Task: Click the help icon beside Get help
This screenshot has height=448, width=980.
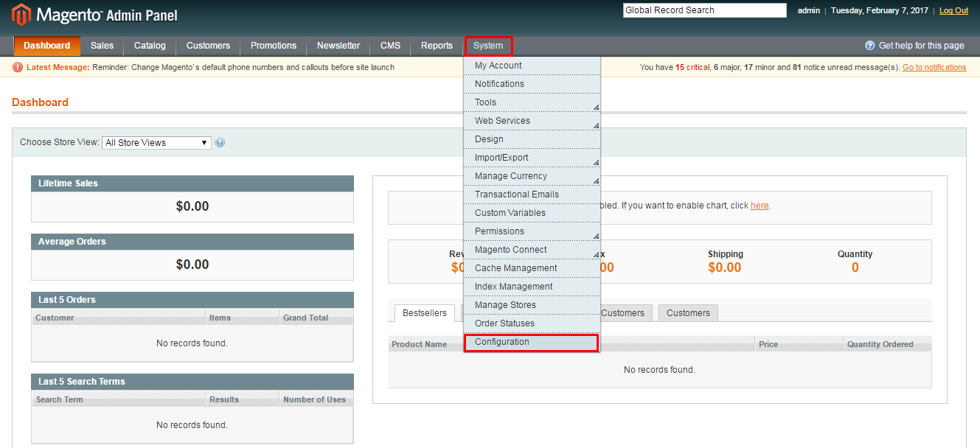Action: [x=870, y=46]
